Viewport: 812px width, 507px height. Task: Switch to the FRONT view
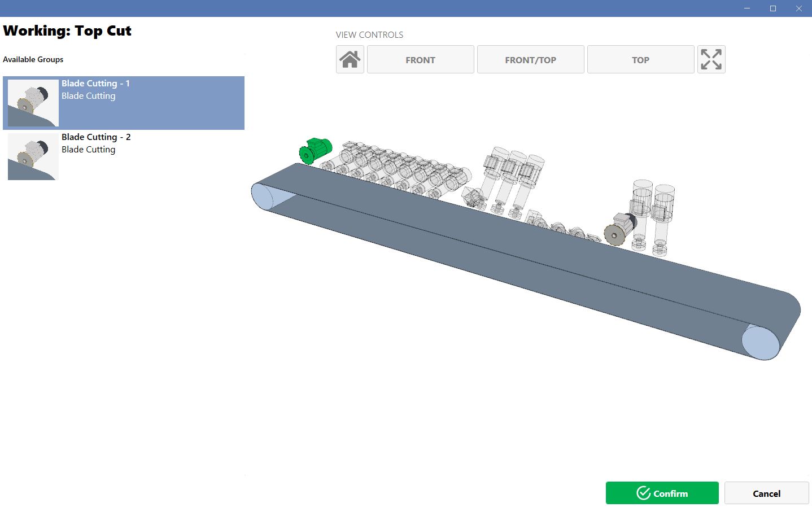click(x=421, y=59)
